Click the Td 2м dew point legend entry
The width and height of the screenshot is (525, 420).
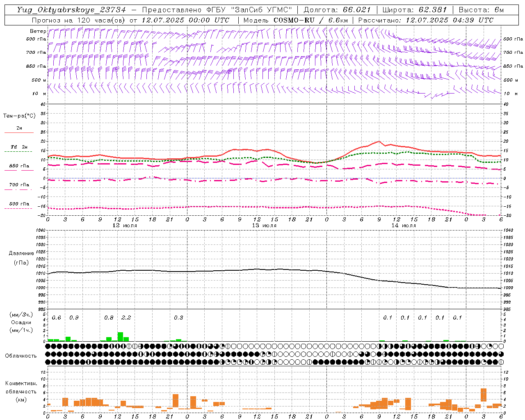coord(19,147)
